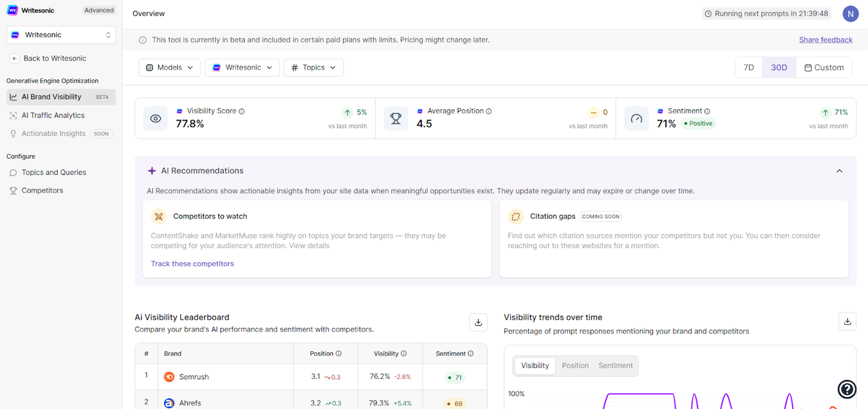Click the Semrush sentiment score 71
This screenshot has width=868, height=409.
tap(455, 377)
